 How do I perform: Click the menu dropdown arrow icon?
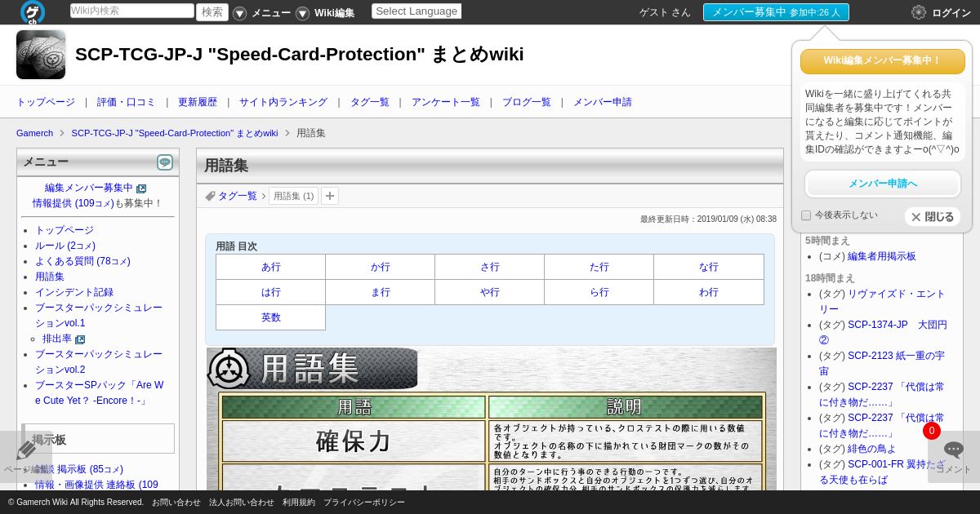point(239,13)
